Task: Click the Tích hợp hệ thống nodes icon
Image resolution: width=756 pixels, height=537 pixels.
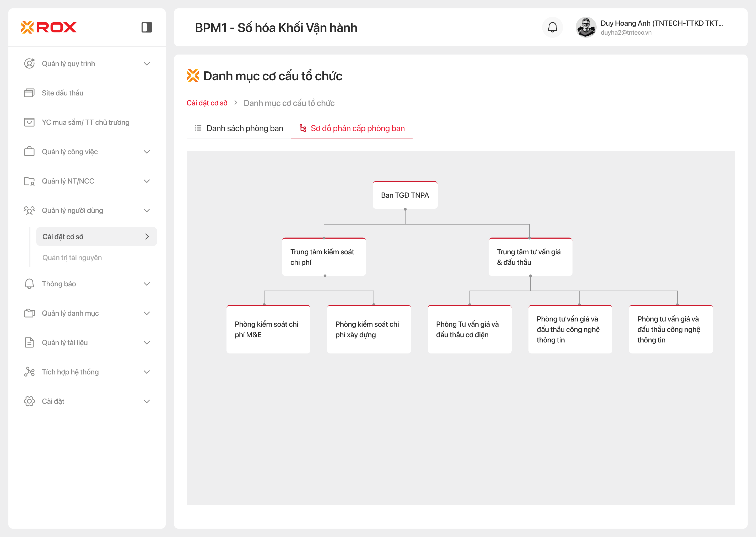Action: point(29,372)
